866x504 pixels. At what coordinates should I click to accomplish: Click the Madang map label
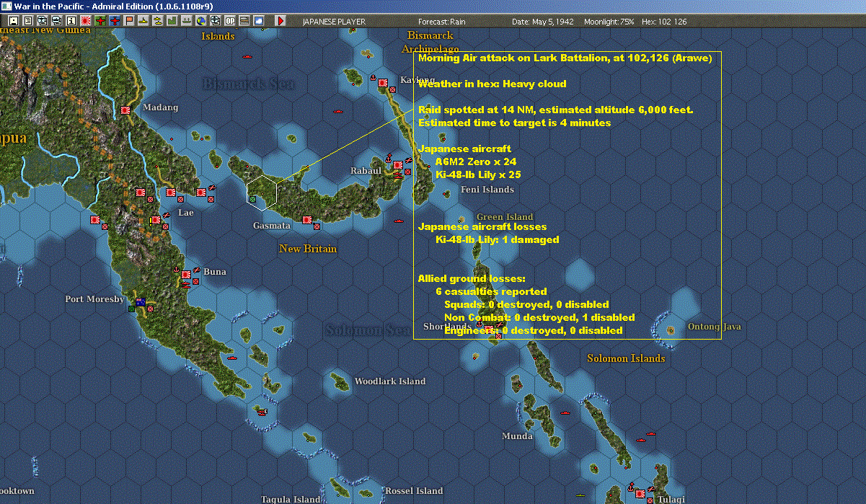pyautogui.click(x=161, y=107)
